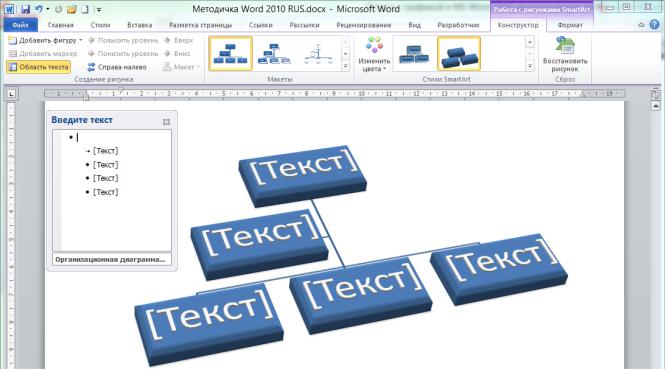665x369 pixels.
Task: Toggle the Область текста pane button
Action: [39, 67]
